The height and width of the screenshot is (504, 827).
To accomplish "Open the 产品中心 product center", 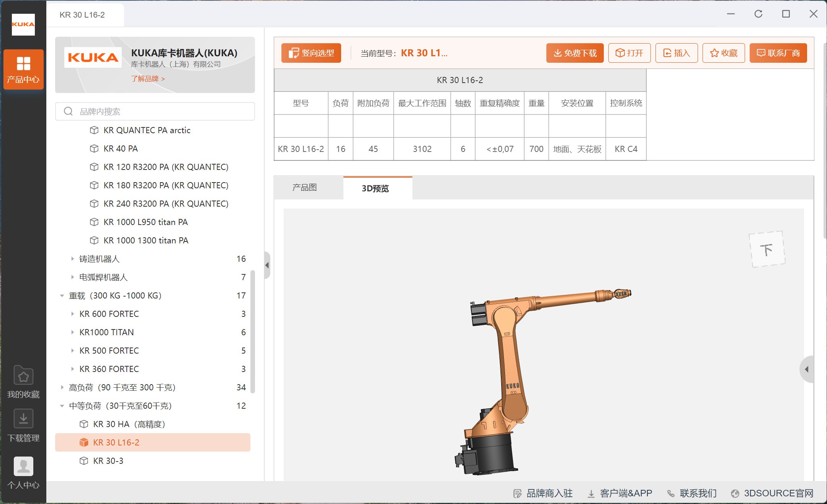I will (x=23, y=70).
